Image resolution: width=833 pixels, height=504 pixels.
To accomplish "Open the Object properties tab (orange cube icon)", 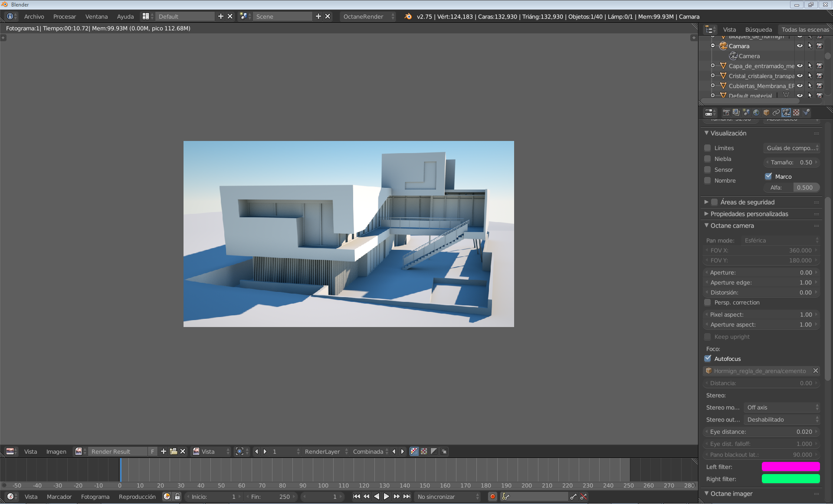I will (766, 112).
